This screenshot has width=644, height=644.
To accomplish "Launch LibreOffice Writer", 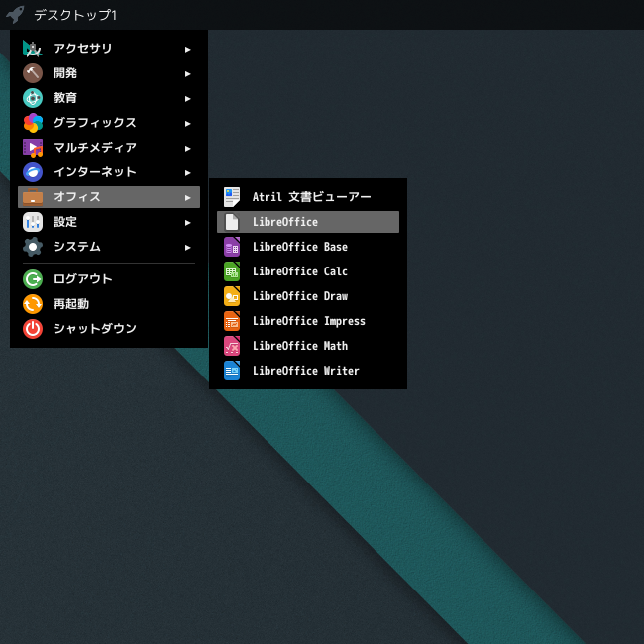I will (308, 371).
